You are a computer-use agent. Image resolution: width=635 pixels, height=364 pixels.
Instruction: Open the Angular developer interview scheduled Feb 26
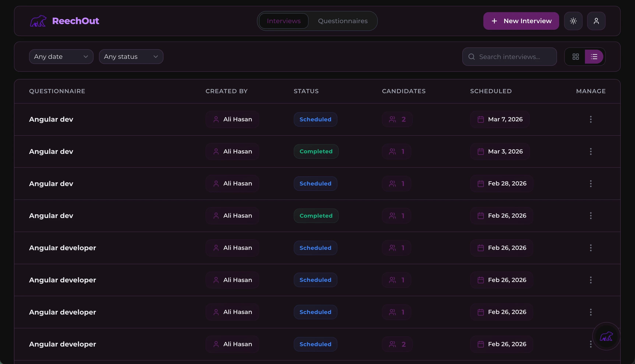coord(62,248)
